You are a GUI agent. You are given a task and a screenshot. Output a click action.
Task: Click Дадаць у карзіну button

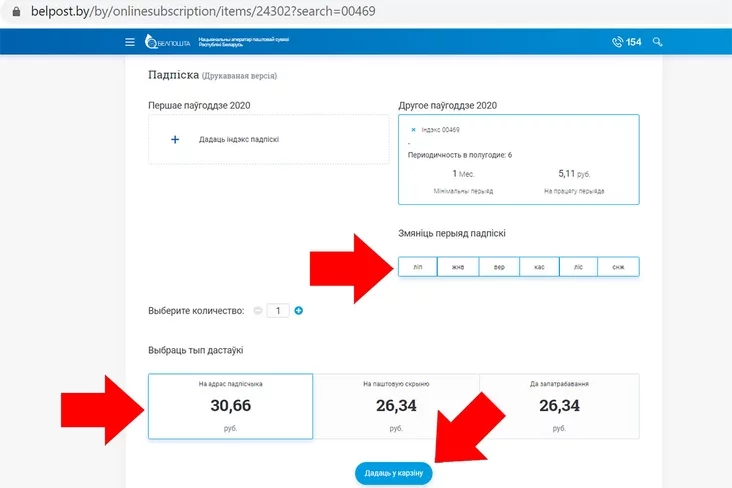(393, 473)
